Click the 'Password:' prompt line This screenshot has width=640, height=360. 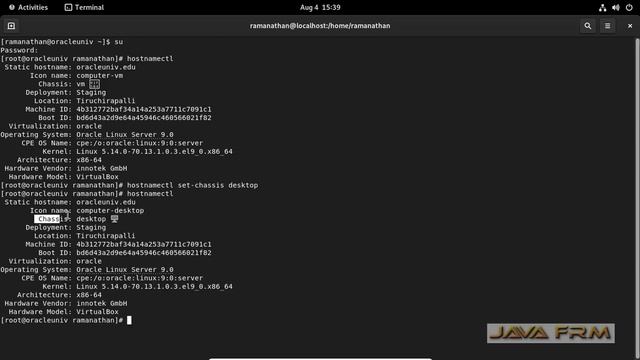pyautogui.click(x=19, y=50)
